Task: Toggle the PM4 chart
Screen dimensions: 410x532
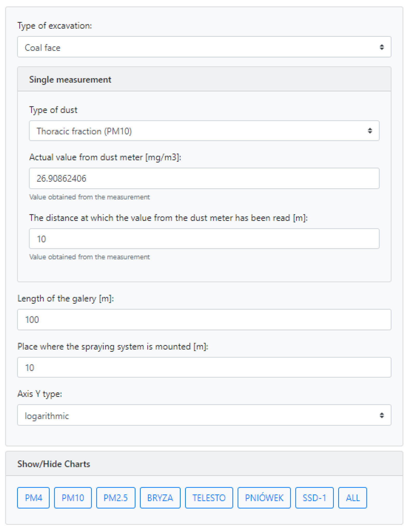Action: pos(33,498)
